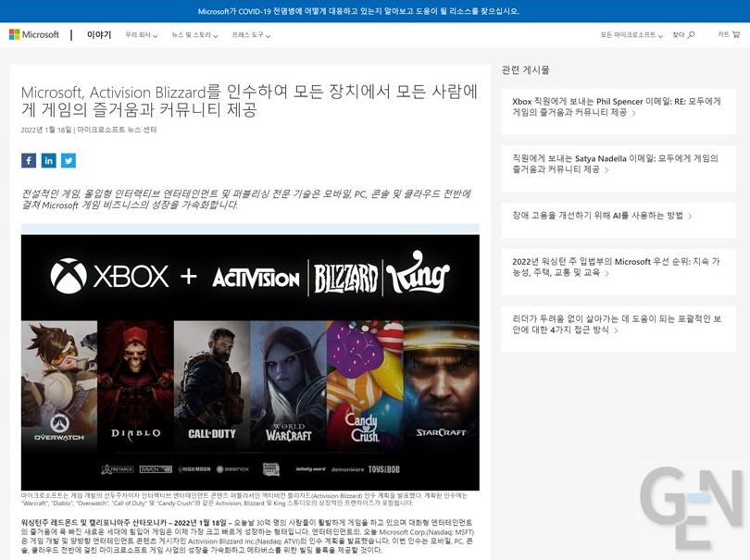Share the article on Facebook

pos(29,161)
